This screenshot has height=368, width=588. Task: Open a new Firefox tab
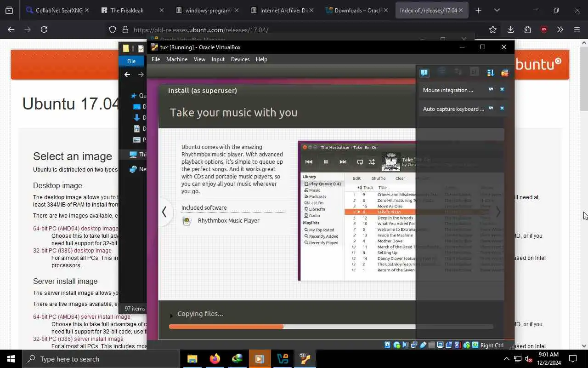pos(478,10)
